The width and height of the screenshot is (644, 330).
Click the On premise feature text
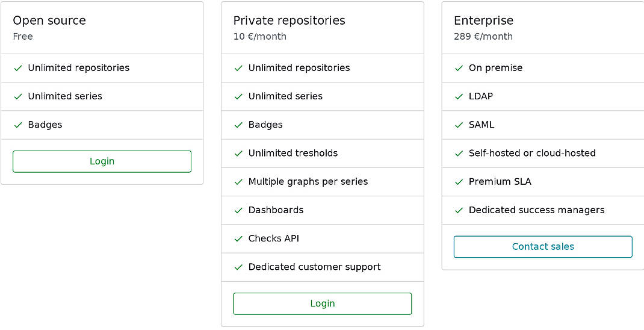pos(496,68)
